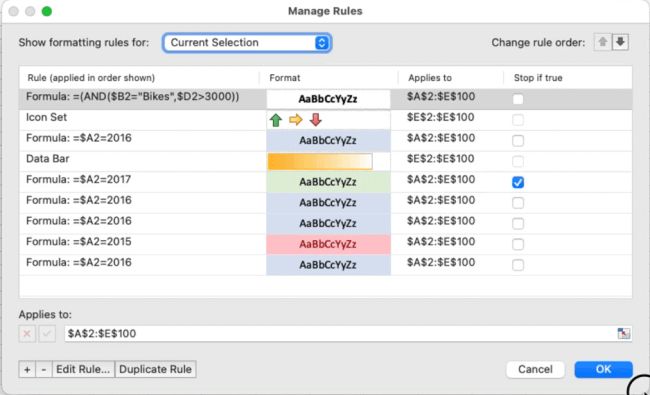Click Rule (applied in order shown) header
The width and height of the screenshot is (650, 395).
pos(91,78)
